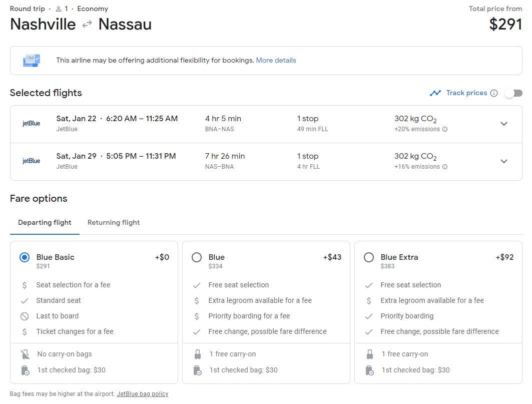Select the Blue fare radio button
This screenshot has width=532, height=404.
197,257
